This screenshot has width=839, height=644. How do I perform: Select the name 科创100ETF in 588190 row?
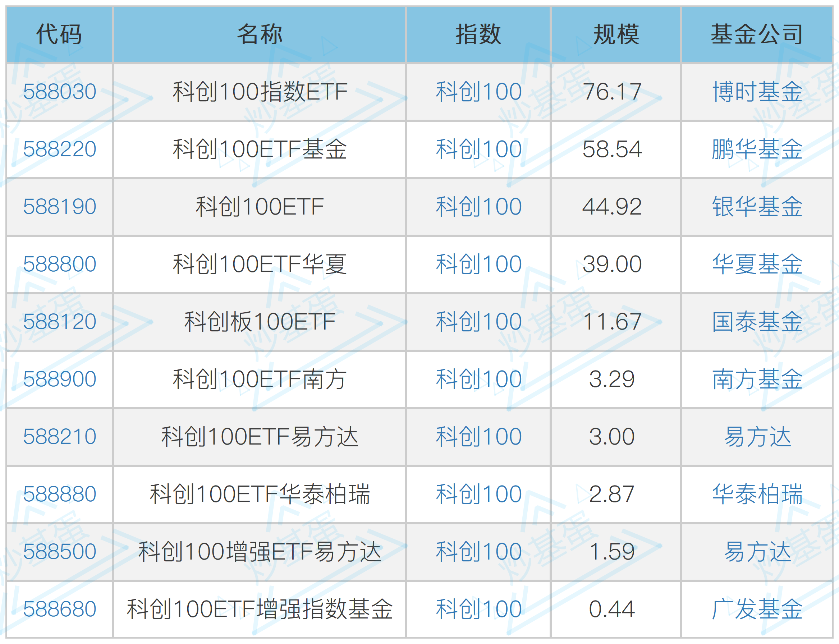point(260,207)
